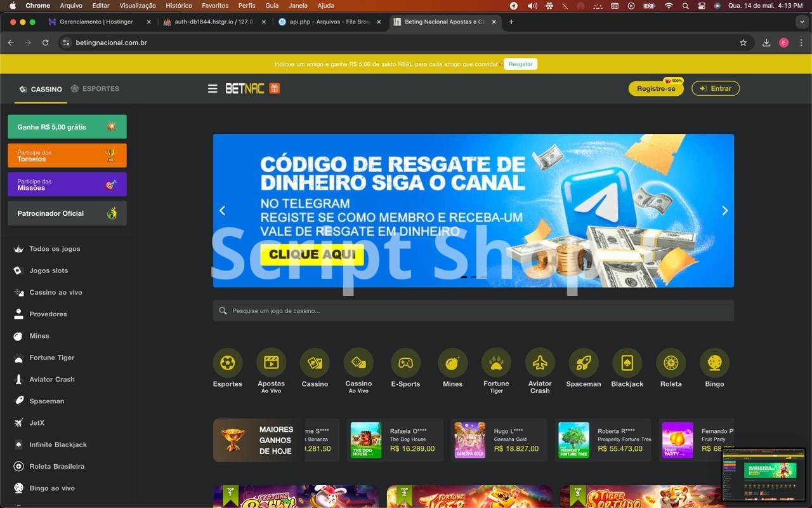Open the Wi-Fi status menu icon
Image resolution: width=812 pixels, height=508 pixels.
pyautogui.click(x=669, y=6)
